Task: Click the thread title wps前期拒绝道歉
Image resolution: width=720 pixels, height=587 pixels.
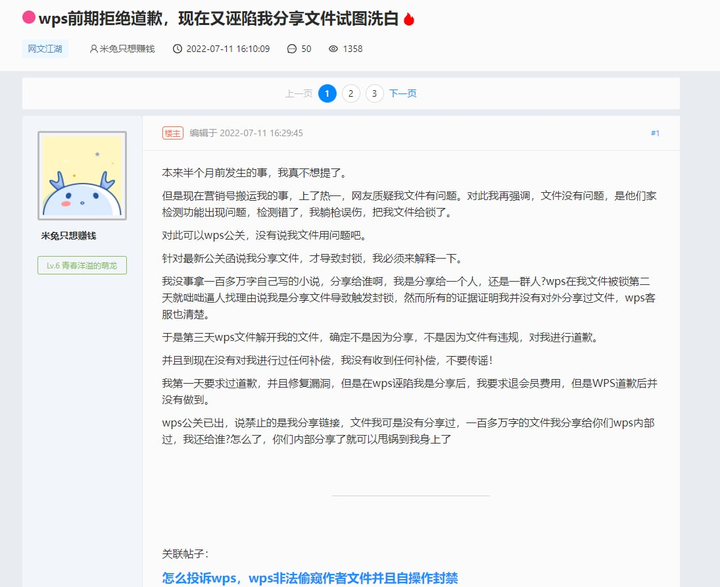Action: click(x=218, y=18)
